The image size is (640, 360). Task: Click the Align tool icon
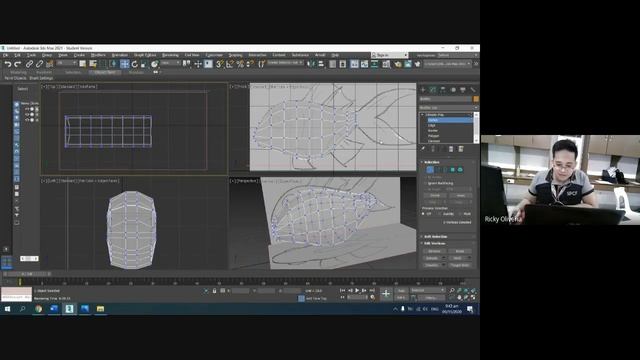click(x=321, y=64)
